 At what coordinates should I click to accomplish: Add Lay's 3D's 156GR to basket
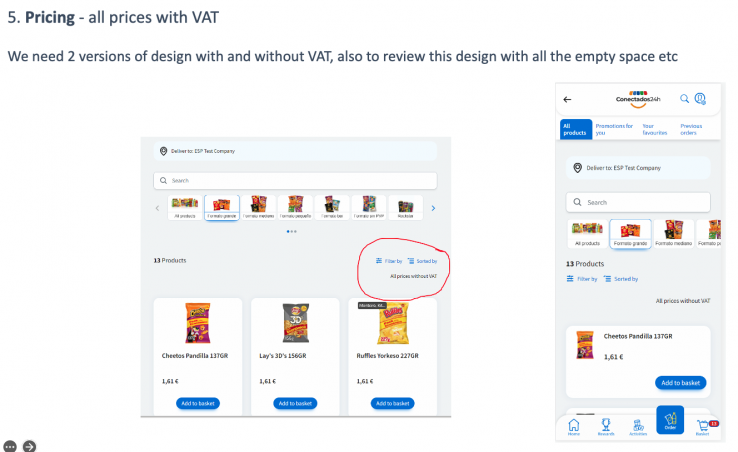tap(295, 404)
